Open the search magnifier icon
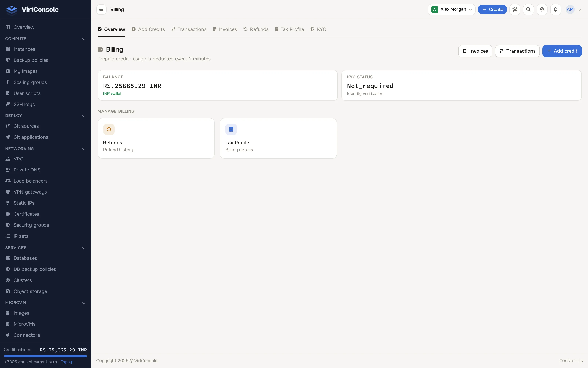 [x=528, y=10]
